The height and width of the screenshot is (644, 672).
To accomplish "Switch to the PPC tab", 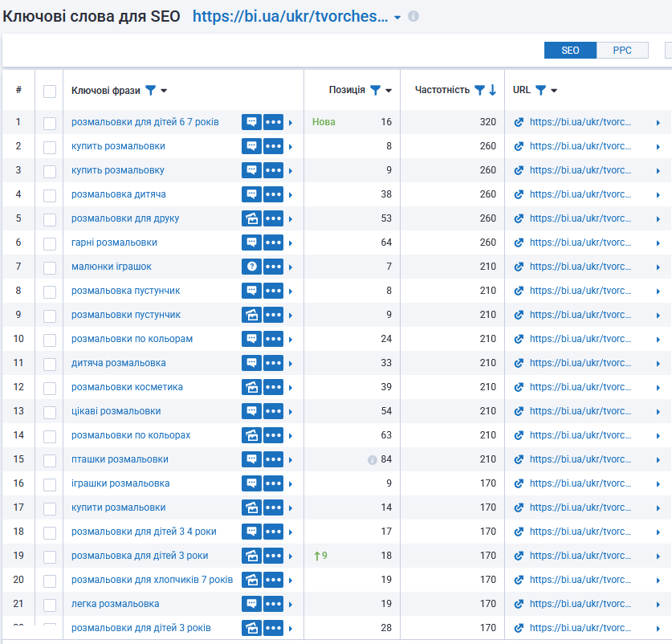I will 622,50.
